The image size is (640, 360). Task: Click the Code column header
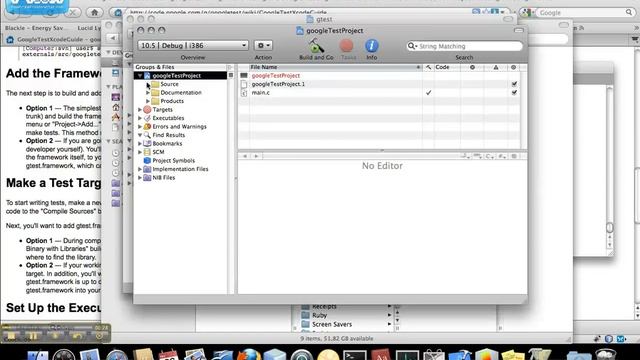pos(447,67)
